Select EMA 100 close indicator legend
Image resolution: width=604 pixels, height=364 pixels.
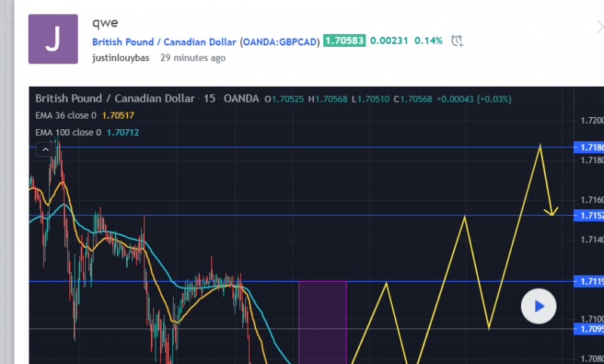[69, 132]
